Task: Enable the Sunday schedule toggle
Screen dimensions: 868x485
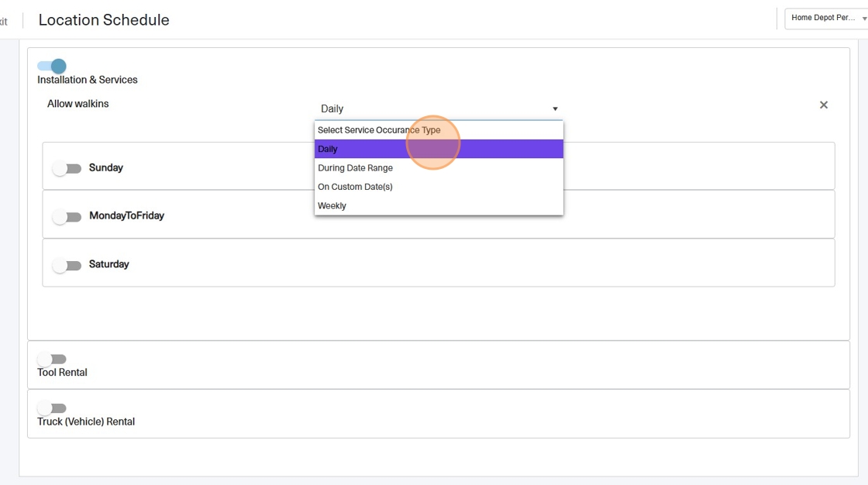Action: 67,168
